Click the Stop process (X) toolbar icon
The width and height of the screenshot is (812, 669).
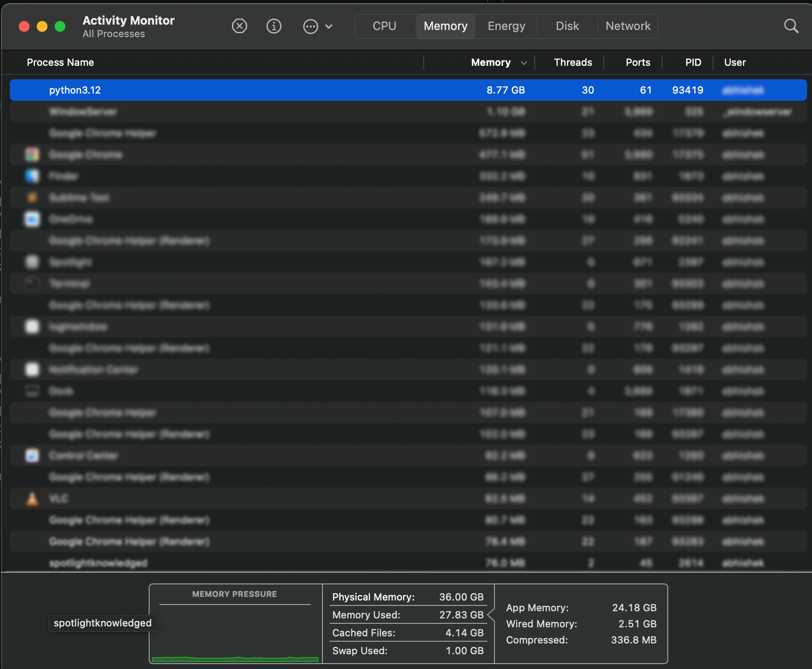pos(240,26)
